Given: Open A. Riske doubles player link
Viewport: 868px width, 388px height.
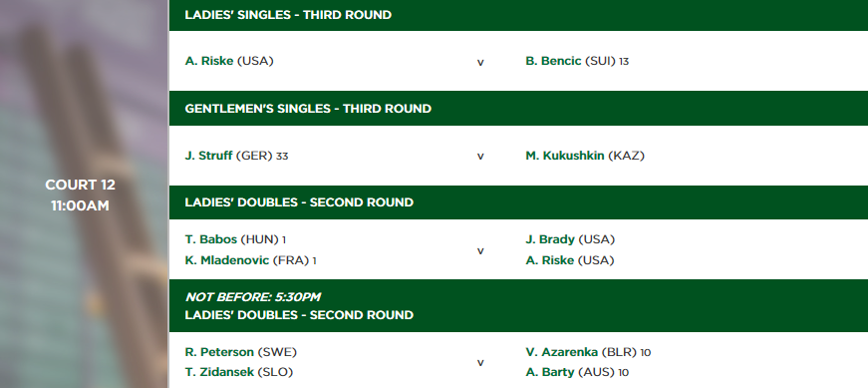Looking at the screenshot, I should [549, 260].
